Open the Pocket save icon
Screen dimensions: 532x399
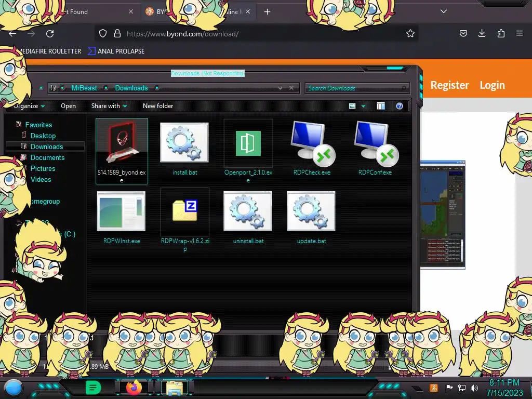coord(463,33)
